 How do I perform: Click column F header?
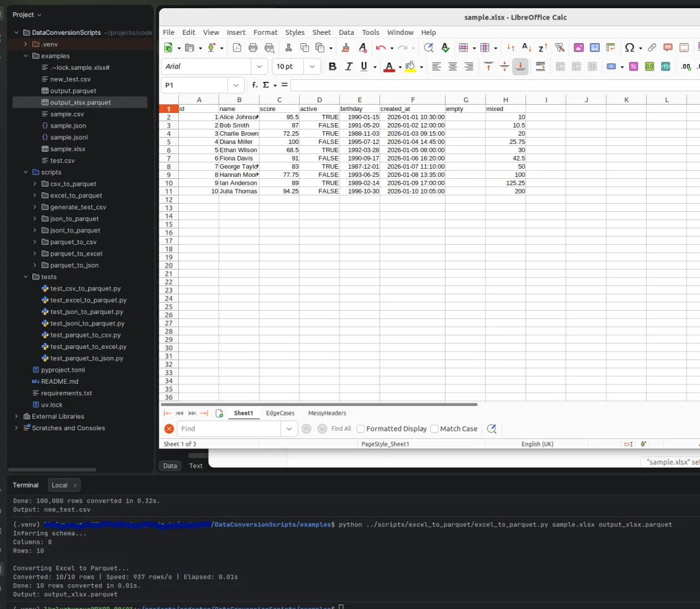[x=413, y=100]
